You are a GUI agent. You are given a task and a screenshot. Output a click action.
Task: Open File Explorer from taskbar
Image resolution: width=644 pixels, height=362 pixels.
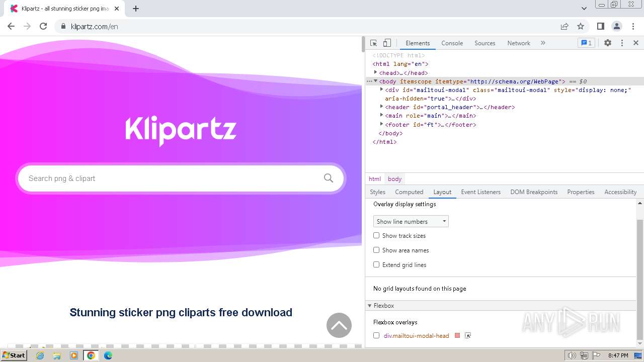coord(57,355)
